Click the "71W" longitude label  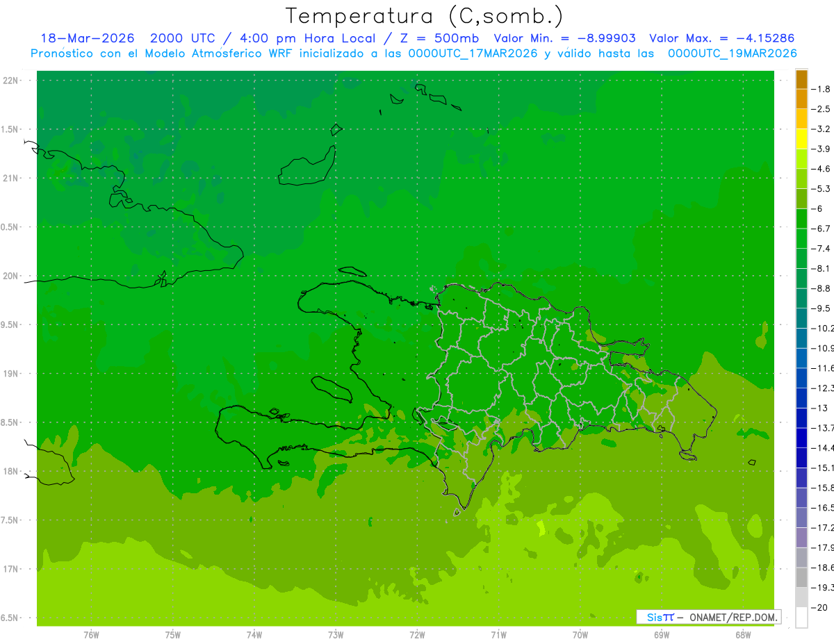click(498, 635)
